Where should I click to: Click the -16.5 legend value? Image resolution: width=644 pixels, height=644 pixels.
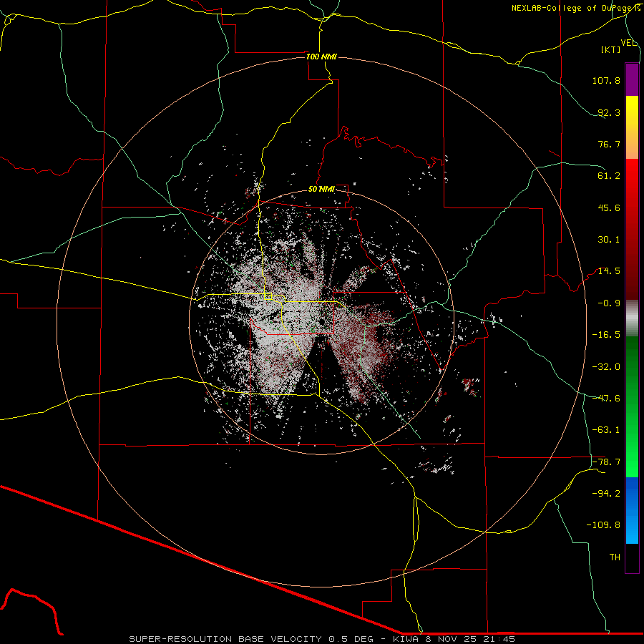[x=606, y=335]
